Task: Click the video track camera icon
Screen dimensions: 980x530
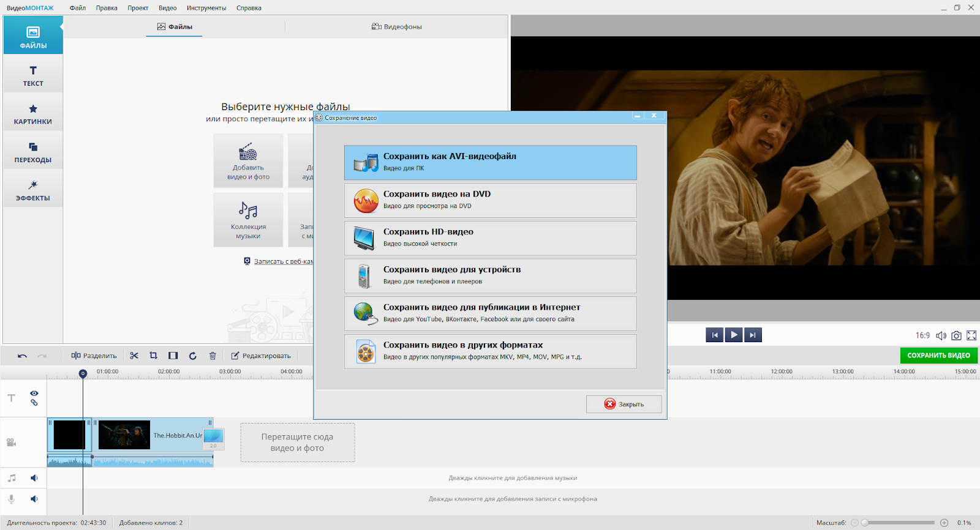Action: pyautogui.click(x=11, y=442)
